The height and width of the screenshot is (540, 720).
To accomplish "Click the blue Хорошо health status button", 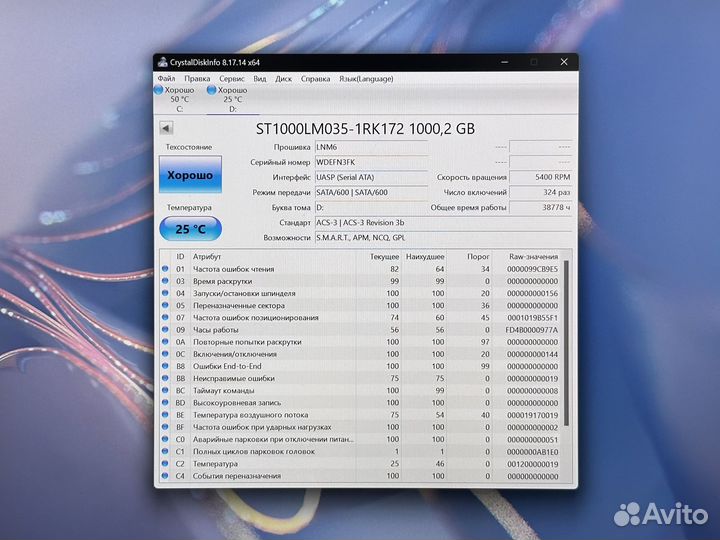I will point(190,174).
